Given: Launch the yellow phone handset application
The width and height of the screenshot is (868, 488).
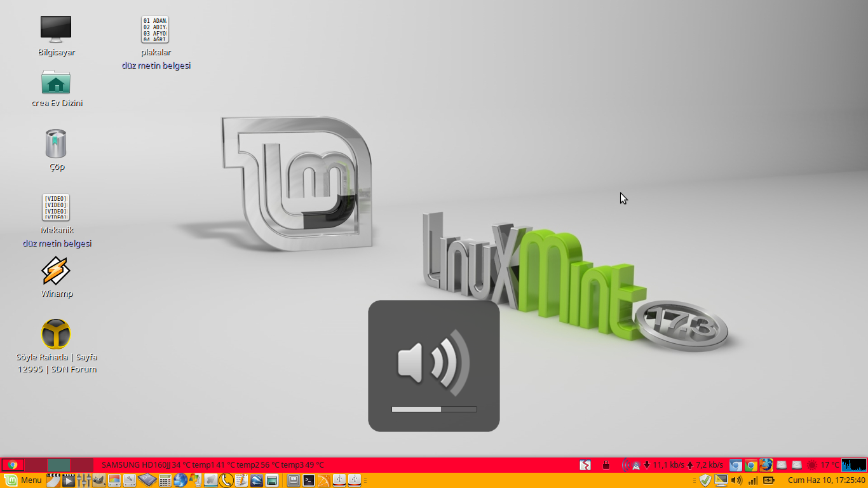Looking at the screenshot, I should (226, 480).
